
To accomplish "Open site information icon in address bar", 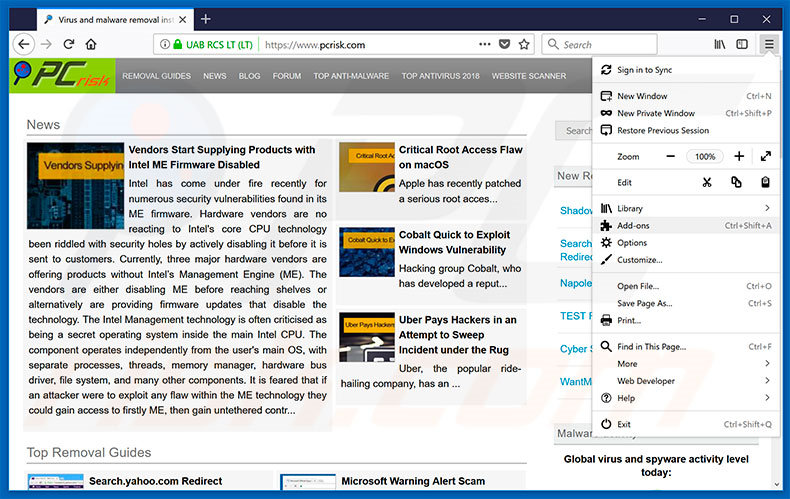I will click(164, 44).
